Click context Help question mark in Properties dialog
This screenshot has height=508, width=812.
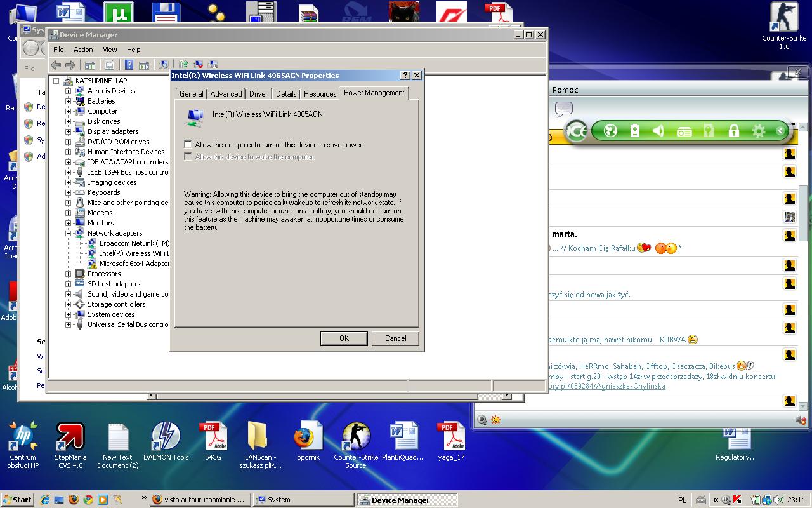(x=405, y=75)
